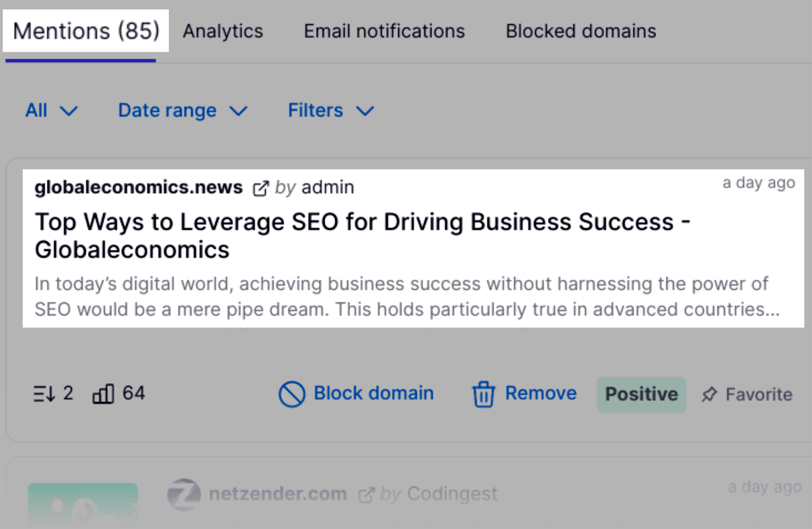Go to the Blocked domains tab
The image size is (812, 529).
pos(581,31)
